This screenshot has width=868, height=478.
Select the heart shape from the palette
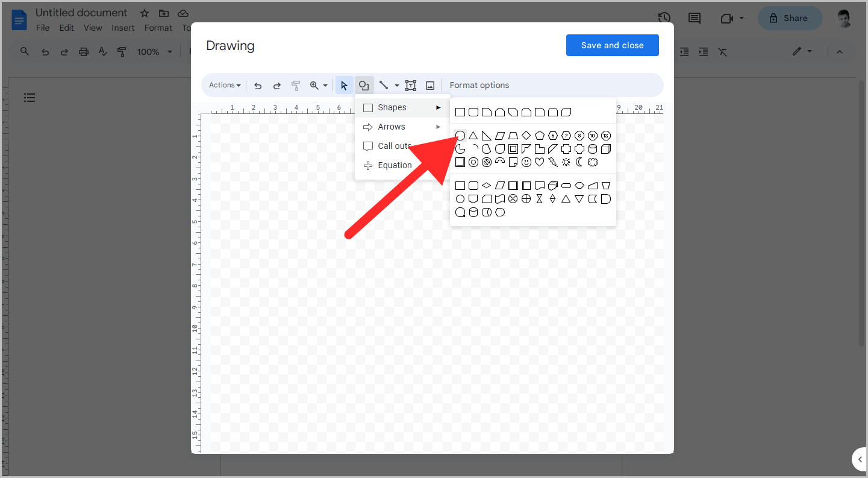click(539, 162)
